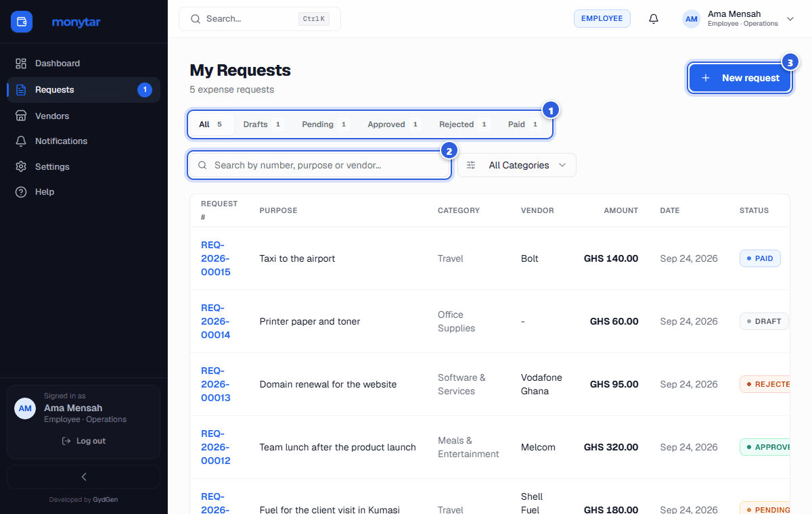Click the AM avatar in the top bar
The height and width of the screenshot is (514, 812).
(692, 19)
